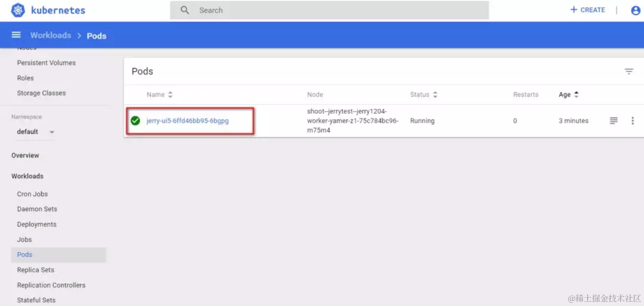
Task: Open Stateful Sets in sidebar
Action: pyautogui.click(x=36, y=300)
